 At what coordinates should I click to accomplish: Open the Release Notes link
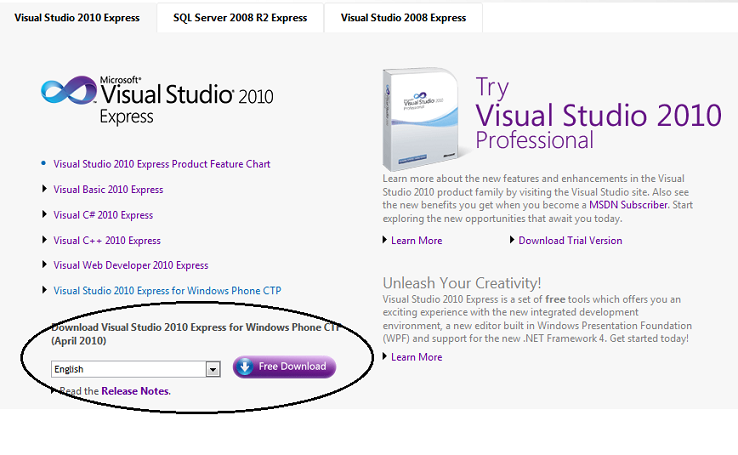click(135, 391)
